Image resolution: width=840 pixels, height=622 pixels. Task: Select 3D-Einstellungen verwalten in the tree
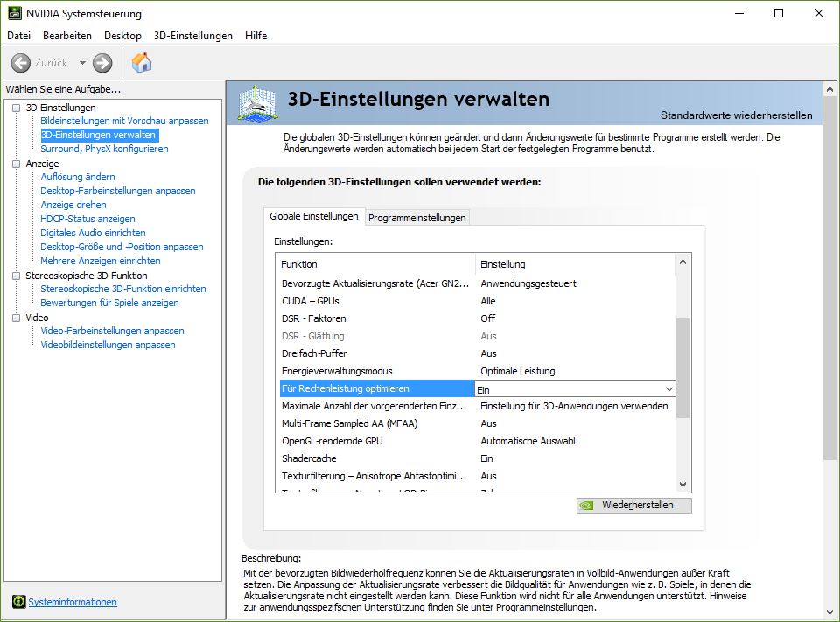coord(99,135)
